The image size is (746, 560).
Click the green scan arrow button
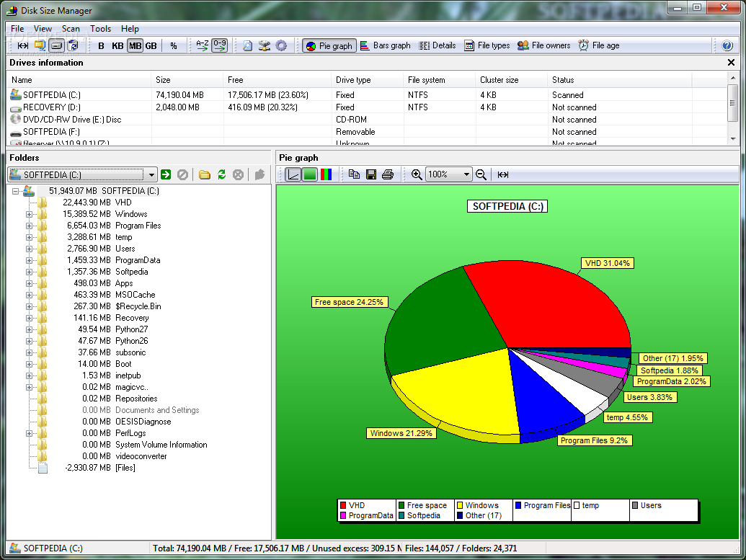tap(166, 174)
